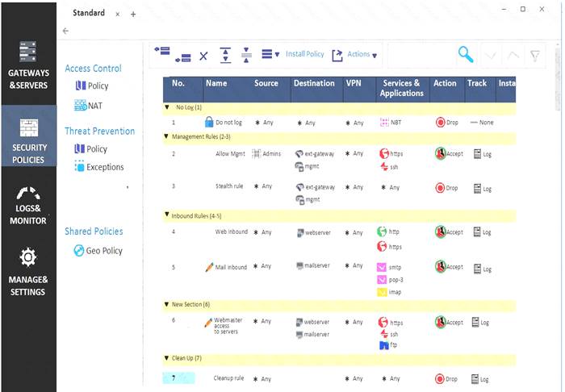
Task: Collapse the No Log (1) section
Action: (x=167, y=107)
